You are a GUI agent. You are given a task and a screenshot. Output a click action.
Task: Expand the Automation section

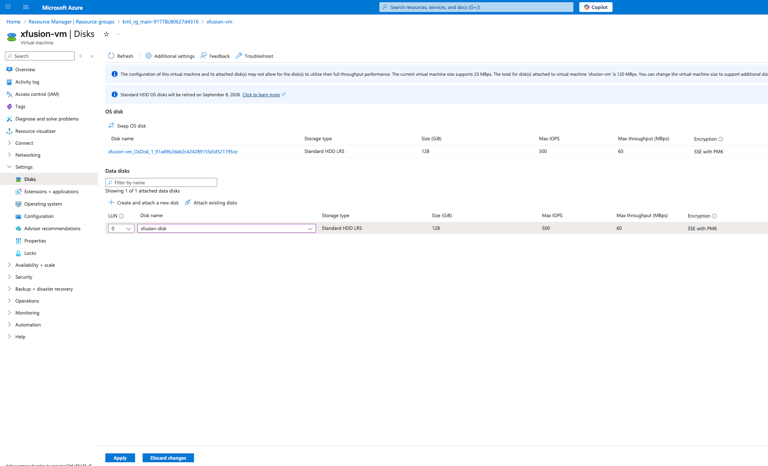pos(28,325)
